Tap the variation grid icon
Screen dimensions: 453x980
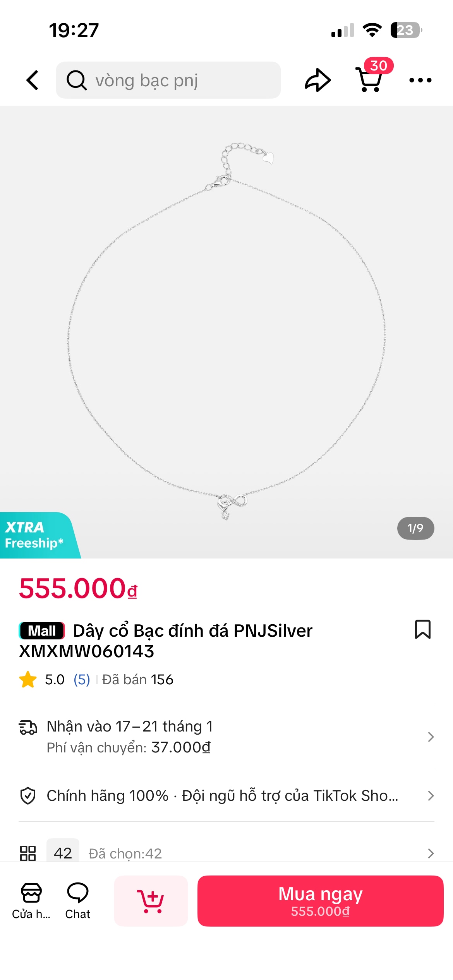pyautogui.click(x=28, y=853)
